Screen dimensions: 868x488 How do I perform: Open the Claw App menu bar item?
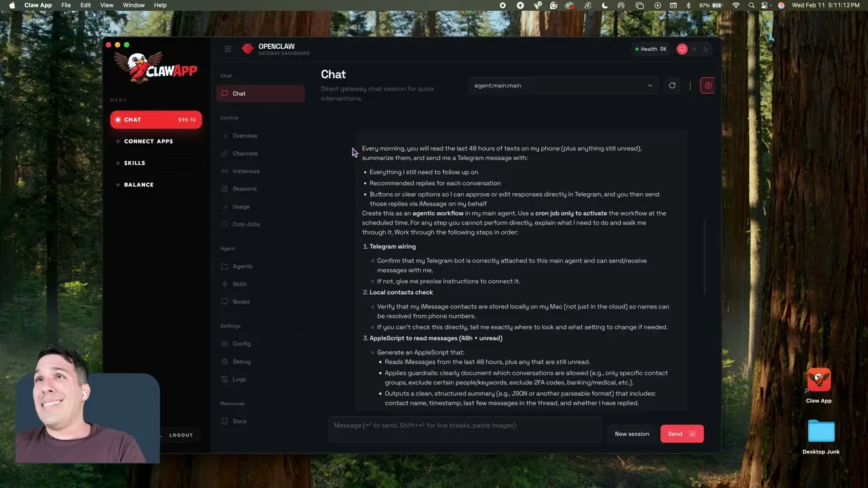(x=38, y=5)
